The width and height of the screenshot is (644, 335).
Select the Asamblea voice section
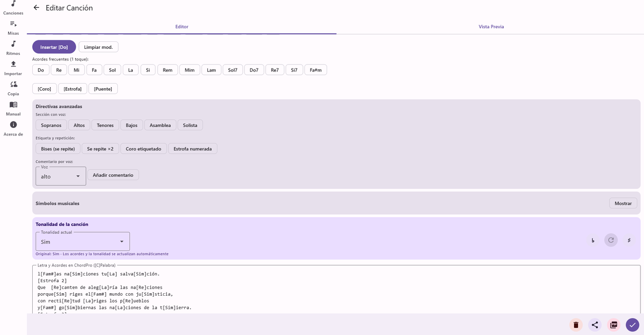[160, 125]
